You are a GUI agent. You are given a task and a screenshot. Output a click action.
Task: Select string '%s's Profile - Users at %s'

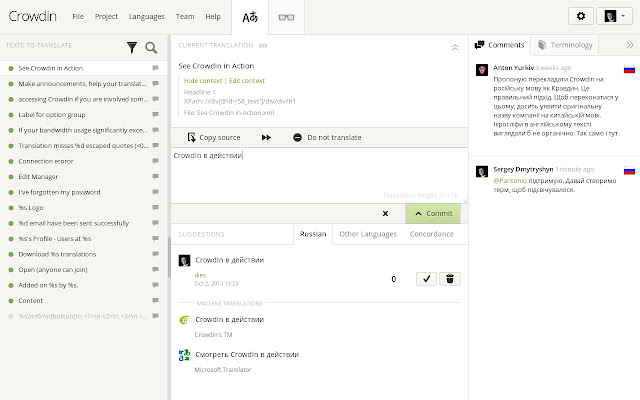pyautogui.click(x=84, y=239)
